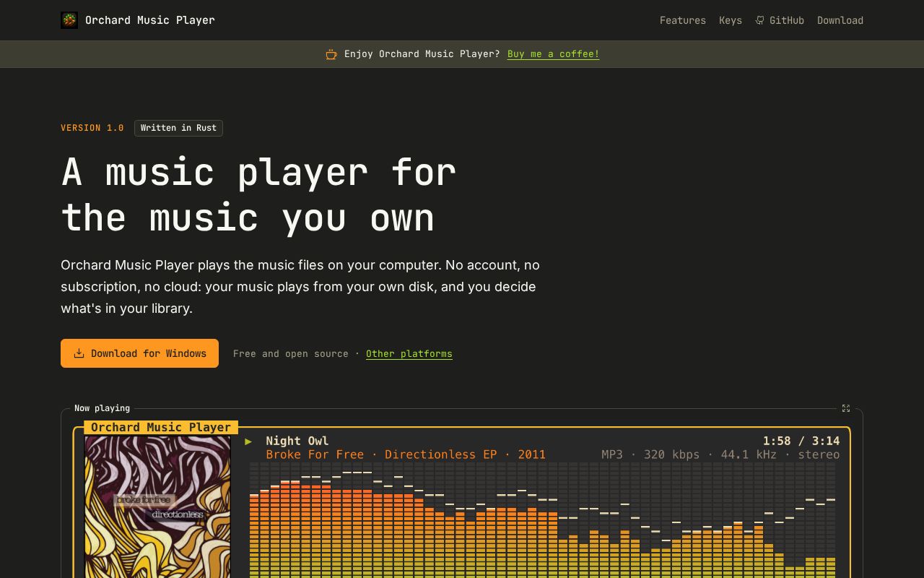Viewport: 924px width, 578px height.
Task: Go to Features in navigation
Action: coord(683,20)
